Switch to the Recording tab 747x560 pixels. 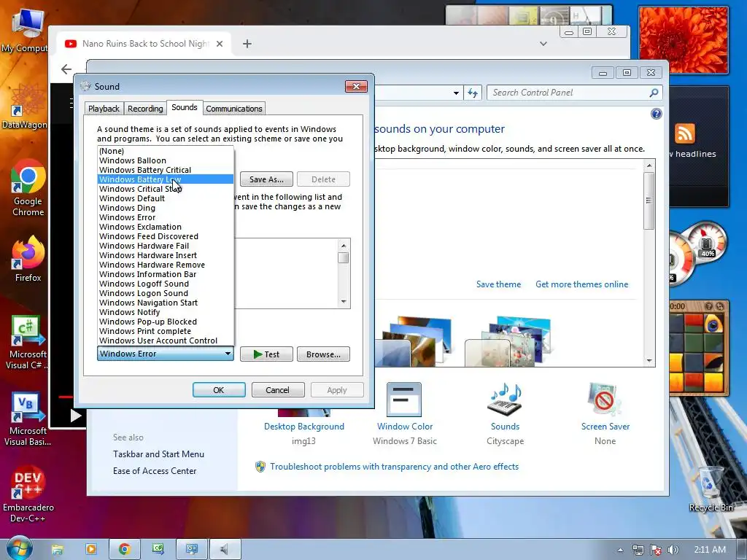pos(145,109)
